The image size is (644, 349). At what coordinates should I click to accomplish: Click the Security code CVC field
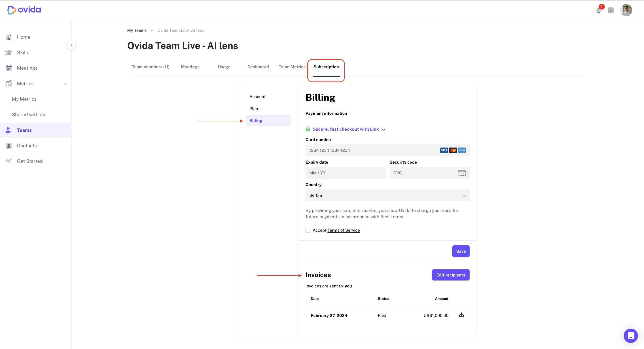[x=430, y=173]
